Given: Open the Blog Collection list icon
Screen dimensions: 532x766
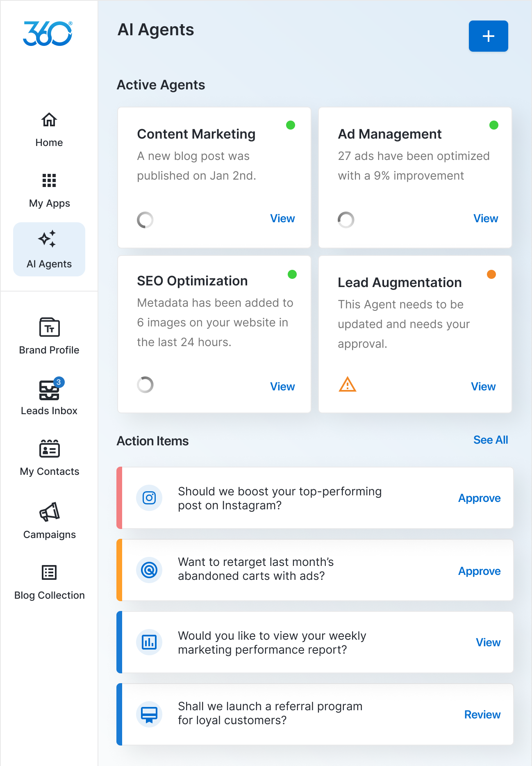Looking at the screenshot, I should (x=49, y=572).
